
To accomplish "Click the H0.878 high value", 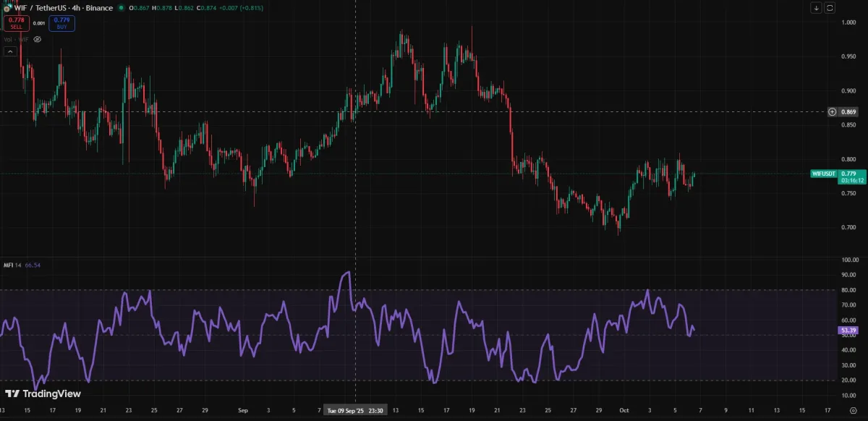I will click(x=161, y=8).
